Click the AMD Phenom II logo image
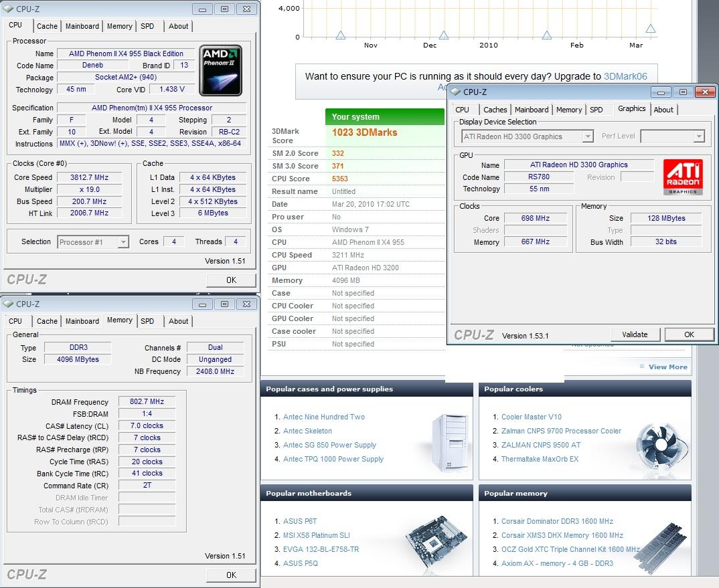This screenshot has width=719, height=588. click(220, 70)
